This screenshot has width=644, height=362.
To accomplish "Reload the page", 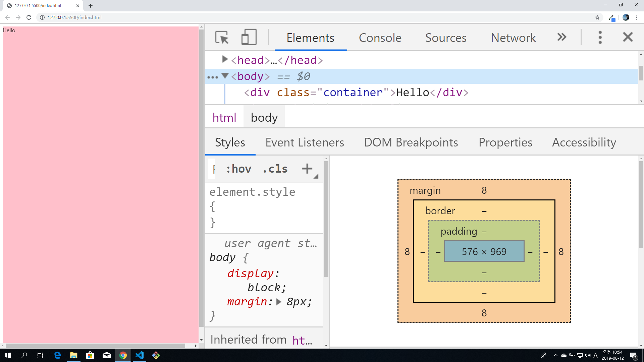I will click(29, 17).
